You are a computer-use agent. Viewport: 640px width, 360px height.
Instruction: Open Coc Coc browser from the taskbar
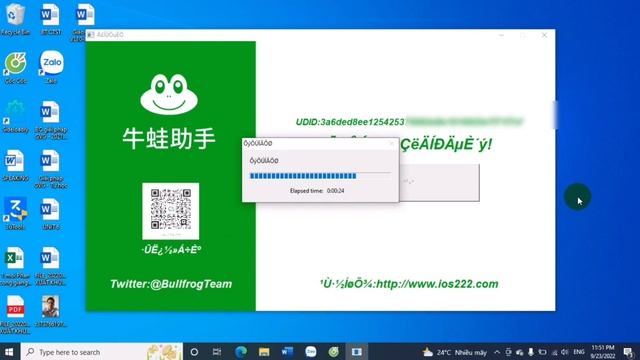tap(333, 352)
